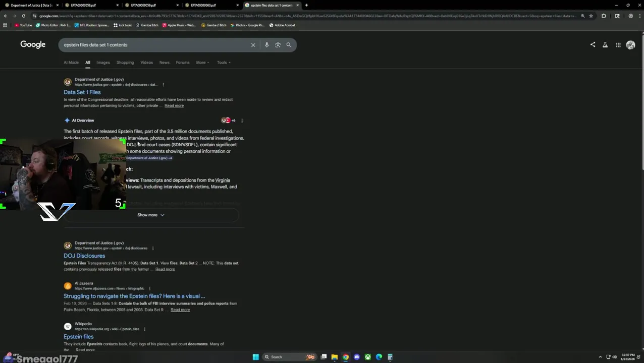The image size is (644, 363).
Task: Expand Data Set 1 Files snippet Read more
Action: 174,106
